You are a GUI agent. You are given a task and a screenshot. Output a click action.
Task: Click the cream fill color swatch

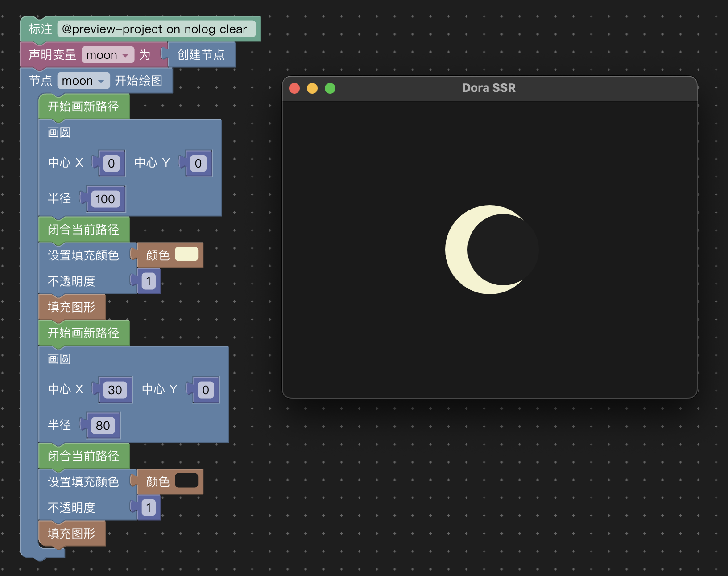[186, 255]
